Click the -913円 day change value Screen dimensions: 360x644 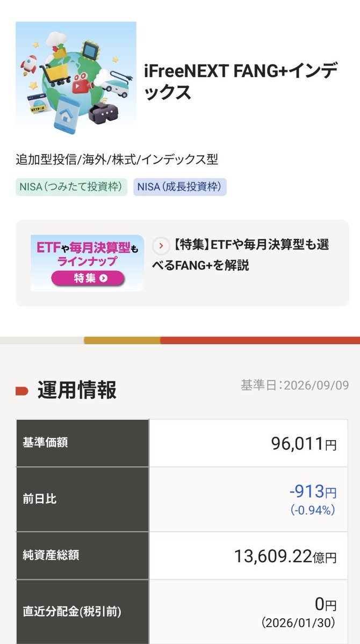click(x=313, y=491)
